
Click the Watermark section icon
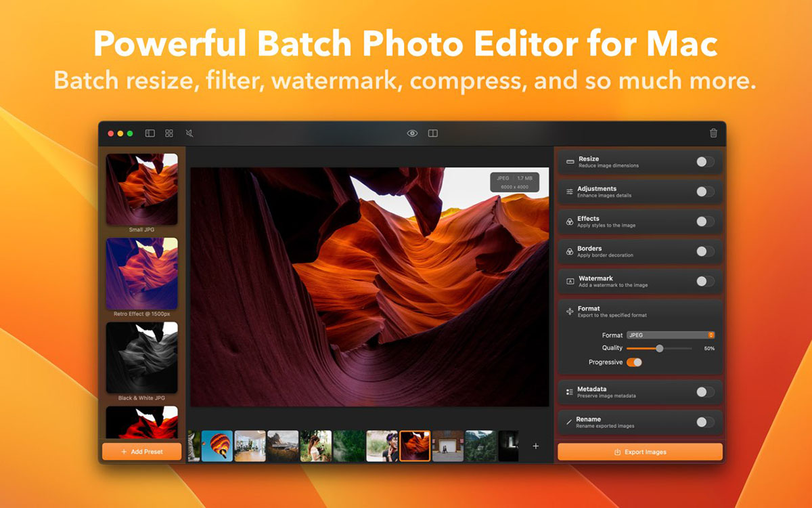(570, 281)
